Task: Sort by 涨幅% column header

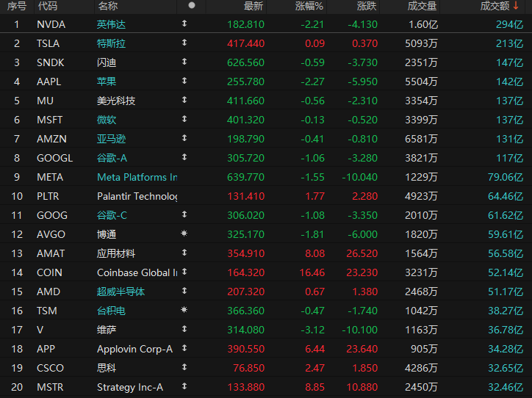Action: (309, 6)
